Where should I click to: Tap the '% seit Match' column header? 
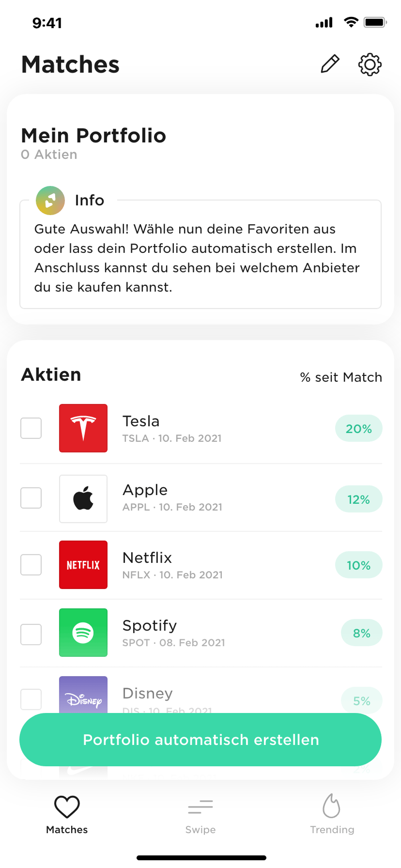[x=341, y=377]
